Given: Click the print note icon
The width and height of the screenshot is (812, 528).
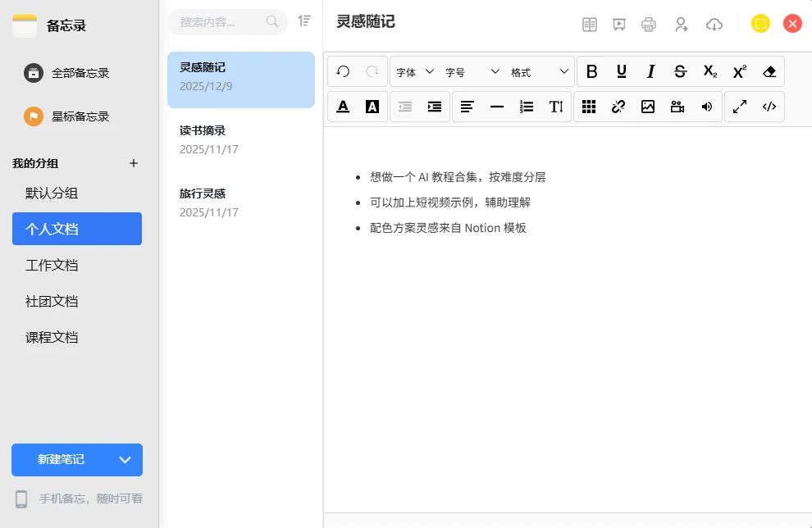Looking at the screenshot, I should pos(648,25).
